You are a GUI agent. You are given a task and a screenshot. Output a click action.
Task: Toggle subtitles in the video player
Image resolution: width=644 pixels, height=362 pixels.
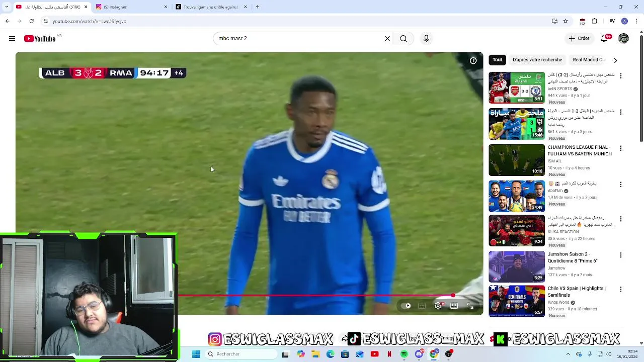[422, 306]
